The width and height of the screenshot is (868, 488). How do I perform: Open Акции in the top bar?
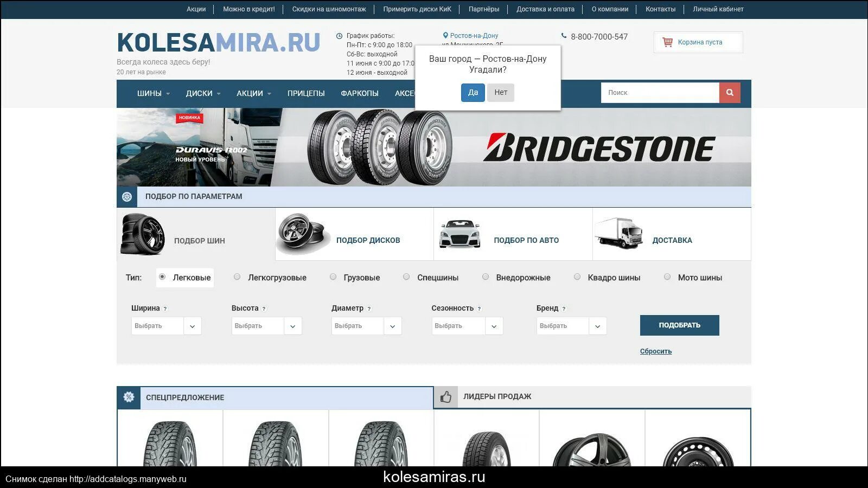(196, 9)
